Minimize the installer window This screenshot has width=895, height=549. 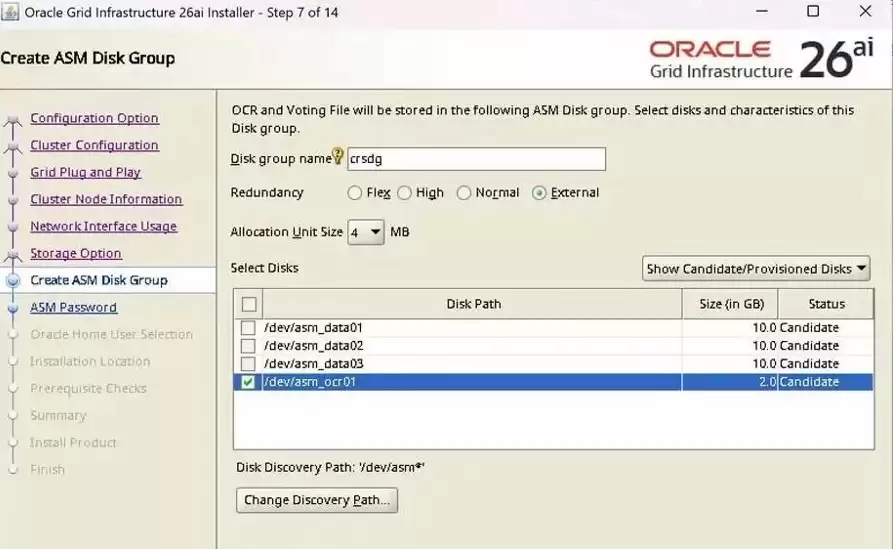point(761,11)
